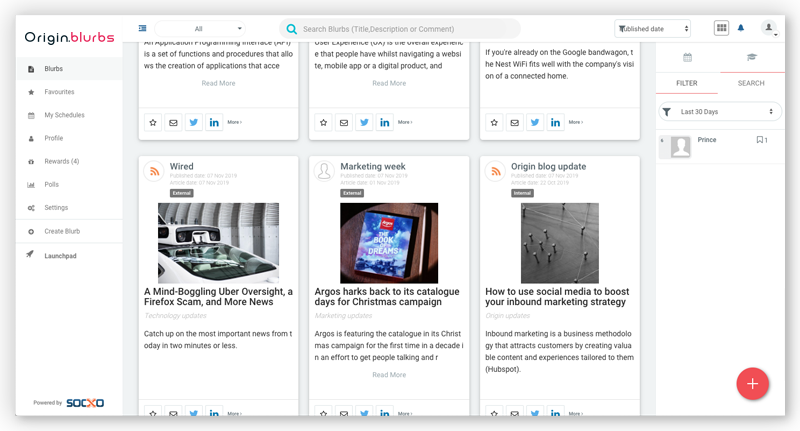This screenshot has height=431, width=800.
Task: Favourite the Nest WiFi blurb
Action: (494, 122)
